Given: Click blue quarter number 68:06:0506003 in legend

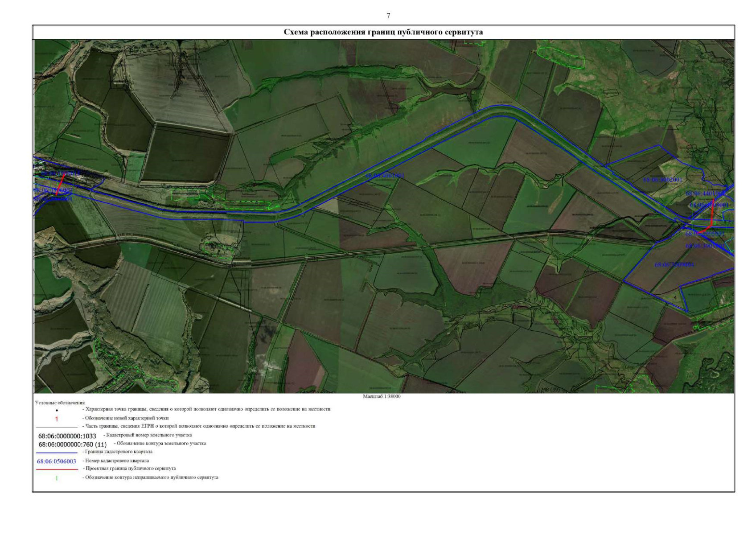Looking at the screenshot, I should pos(57,461).
